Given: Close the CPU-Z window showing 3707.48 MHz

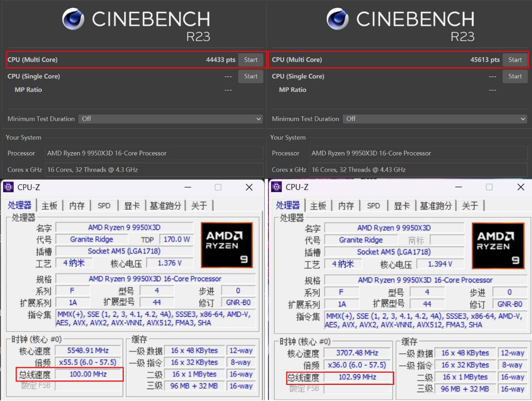Looking at the screenshot, I should (x=521, y=187).
